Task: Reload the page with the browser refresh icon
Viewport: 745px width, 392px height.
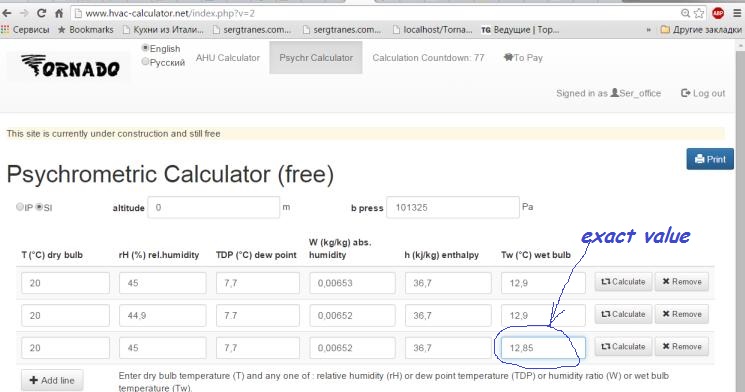Action: click(42, 13)
